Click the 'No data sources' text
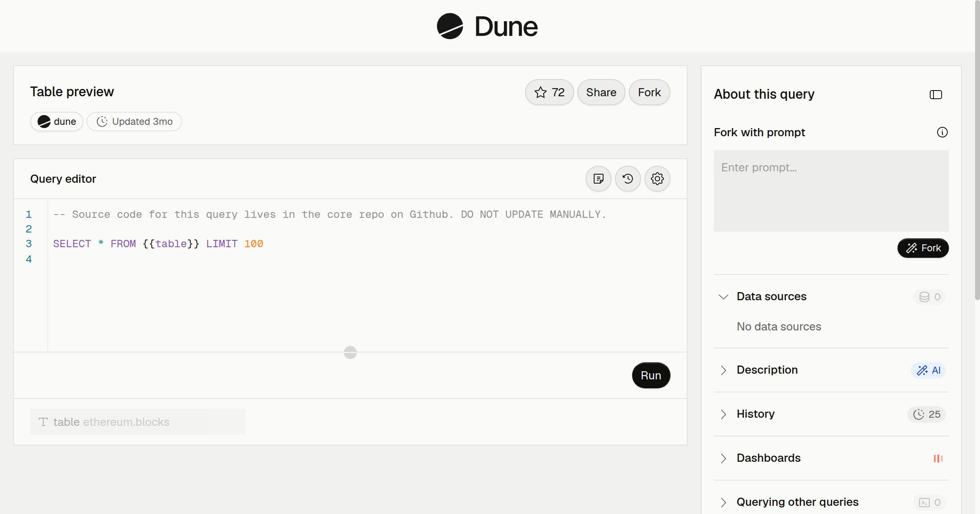This screenshot has width=980, height=514. pyautogui.click(x=779, y=327)
